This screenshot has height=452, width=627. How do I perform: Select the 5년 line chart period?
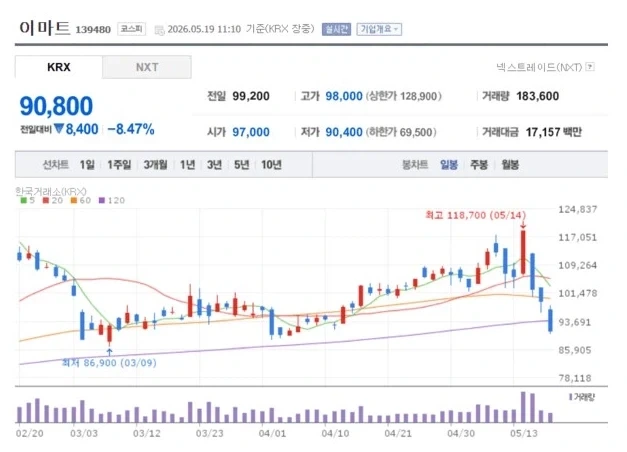click(x=242, y=164)
